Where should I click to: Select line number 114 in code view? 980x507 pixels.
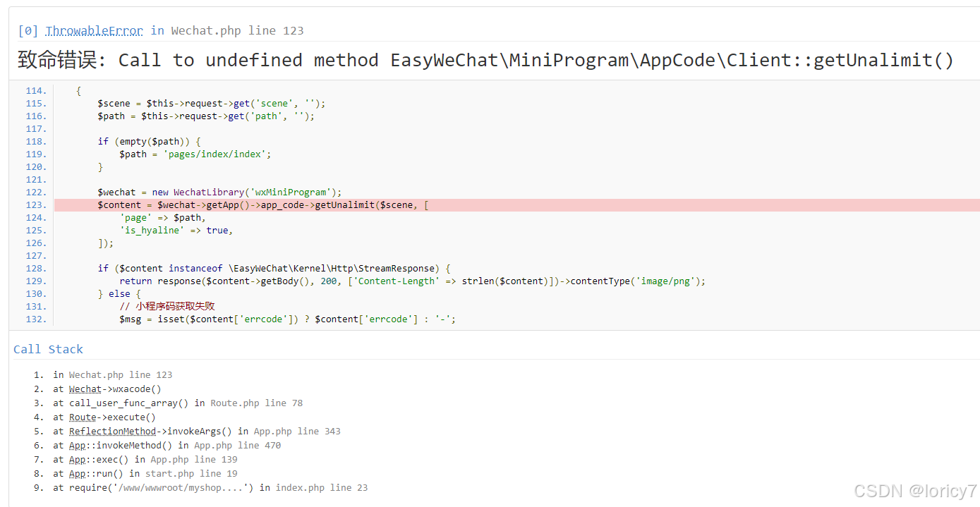click(35, 90)
